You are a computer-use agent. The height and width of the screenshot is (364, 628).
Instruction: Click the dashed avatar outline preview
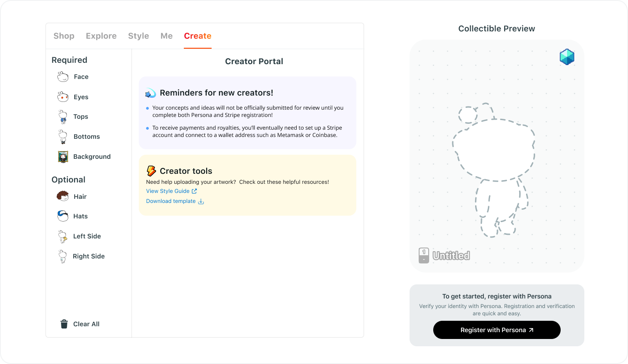[493, 170]
